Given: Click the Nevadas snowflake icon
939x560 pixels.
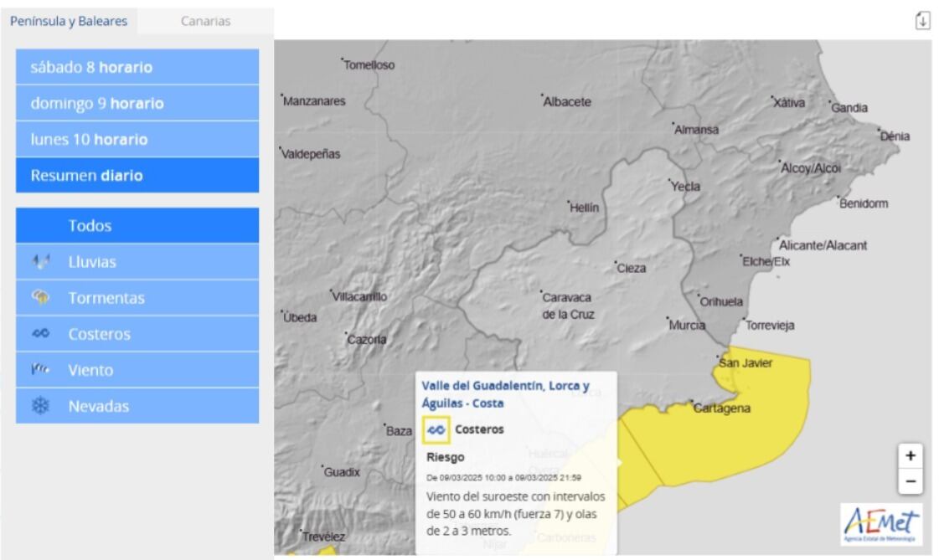Looking at the screenshot, I should [x=40, y=406].
